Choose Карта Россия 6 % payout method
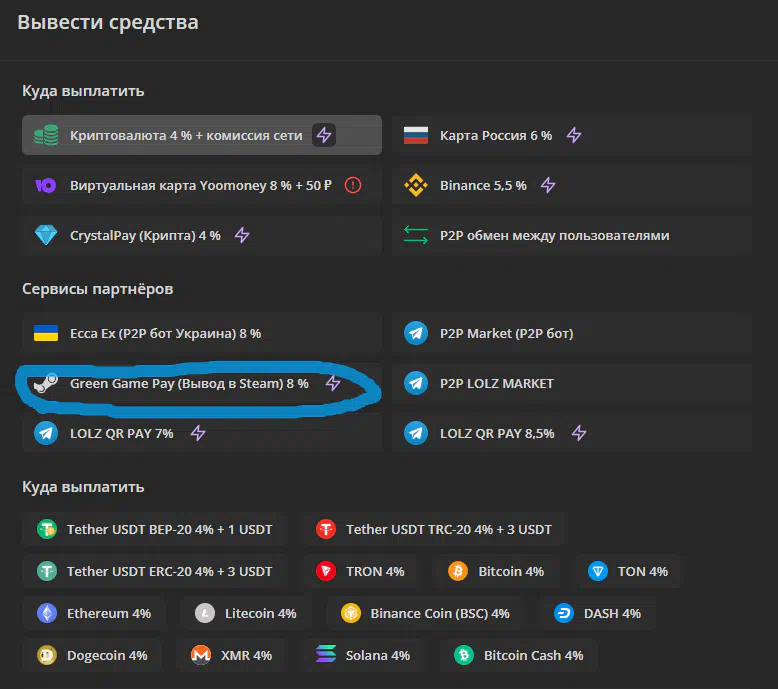778x689 pixels. click(x=572, y=135)
